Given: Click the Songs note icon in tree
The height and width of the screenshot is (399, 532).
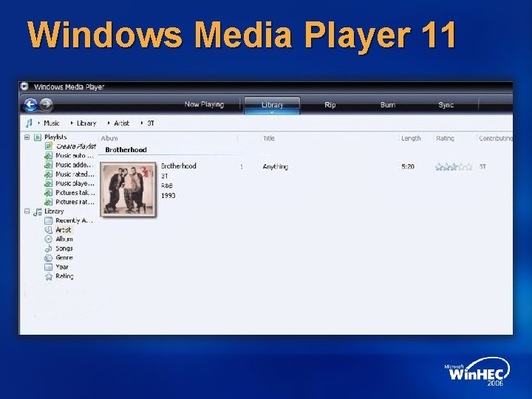Looking at the screenshot, I should click(49, 248).
